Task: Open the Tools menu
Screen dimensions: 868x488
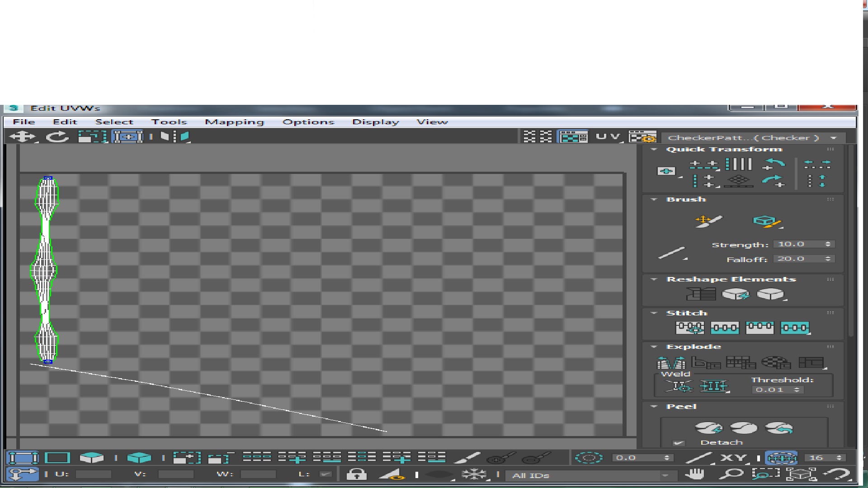Action: (169, 122)
